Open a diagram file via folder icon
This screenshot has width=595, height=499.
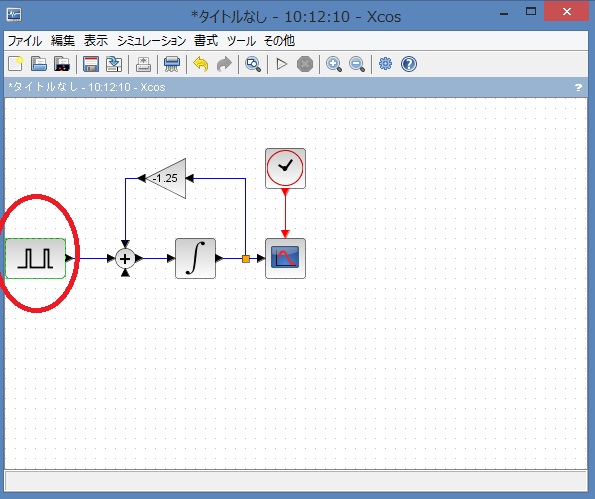pyautogui.click(x=39, y=64)
